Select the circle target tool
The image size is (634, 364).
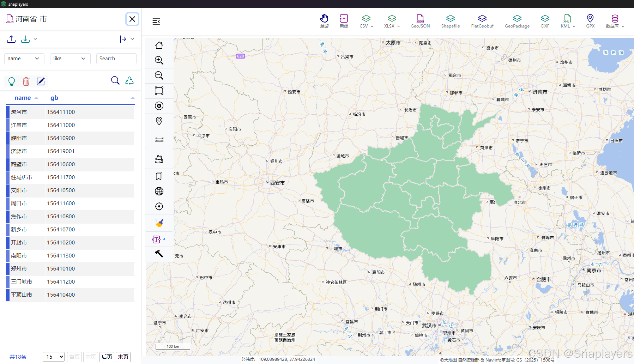point(159,106)
